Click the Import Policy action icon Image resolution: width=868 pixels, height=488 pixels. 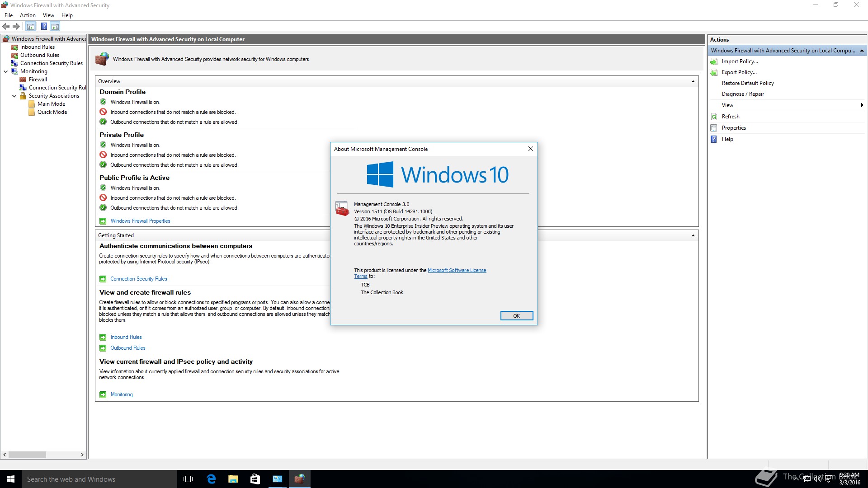point(714,61)
